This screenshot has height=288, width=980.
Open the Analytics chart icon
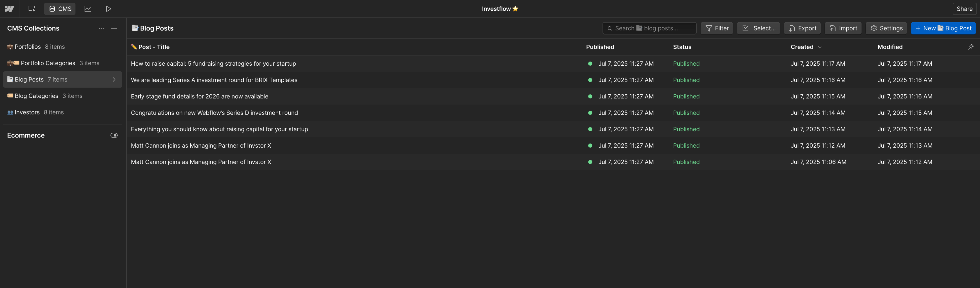pyautogui.click(x=87, y=8)
